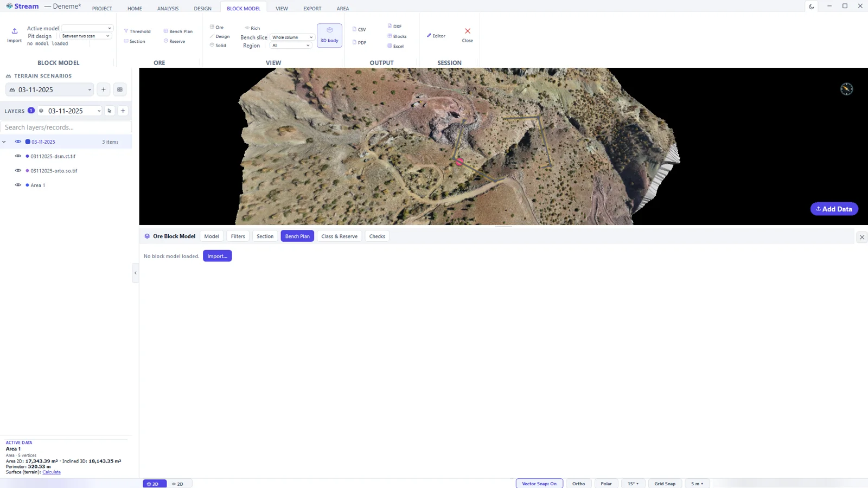The height and width of the screenshot is (488, 868).
Task: Switch to the ANALYSIS ribbon tab
Action: [x=168, y=9]
